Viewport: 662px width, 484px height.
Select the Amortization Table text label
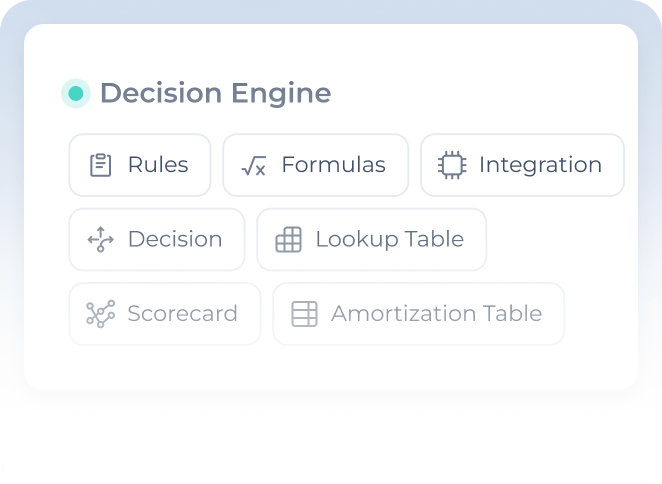(x=437, y=314)
